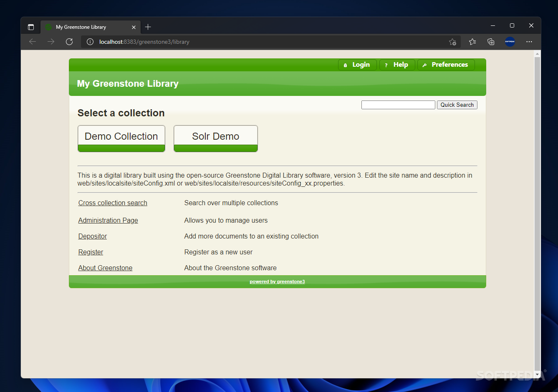Viewport: 558px width, 392px height.
Task: Open the Demo Collection
Action: pos(121,138)
